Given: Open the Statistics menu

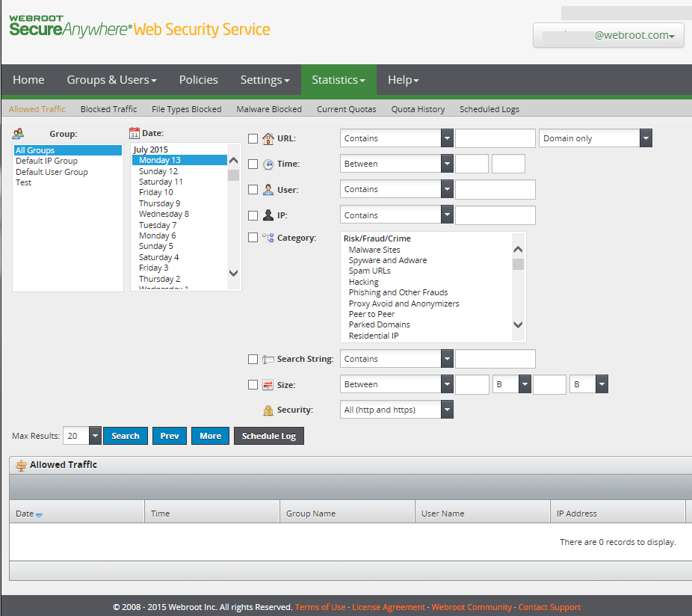Looking at the screenshot, I should pyautogui.click(x=339, y=80).
